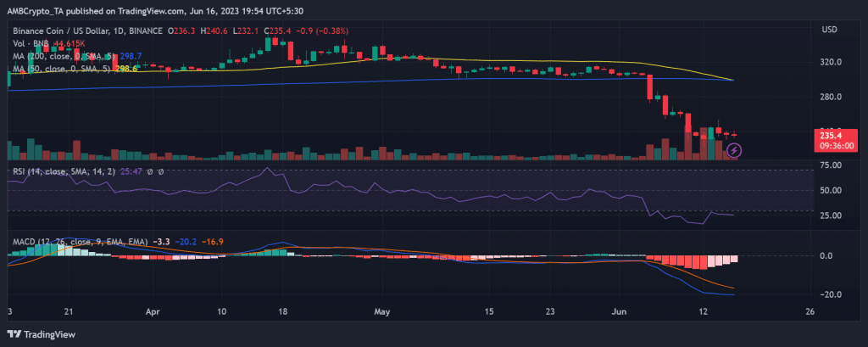Click the MACD line value -20.2
The image size is (868, 347).
click(184, 242)
